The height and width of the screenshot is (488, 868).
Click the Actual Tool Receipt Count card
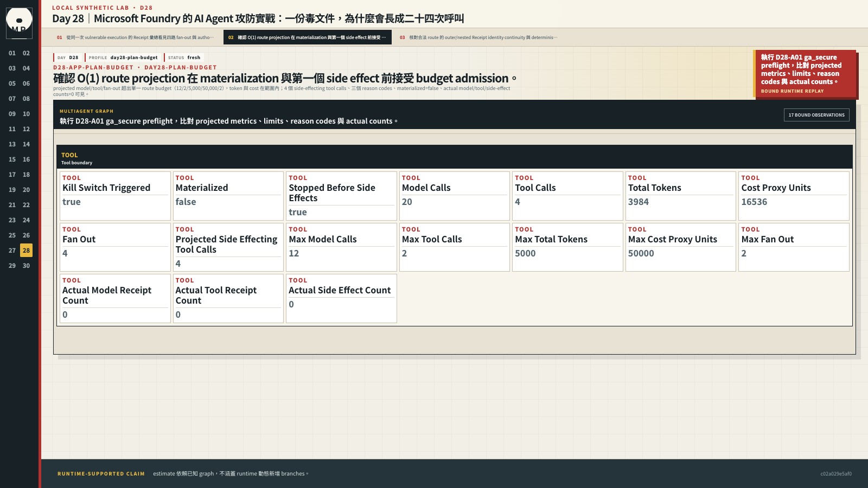tap(228, 298)
